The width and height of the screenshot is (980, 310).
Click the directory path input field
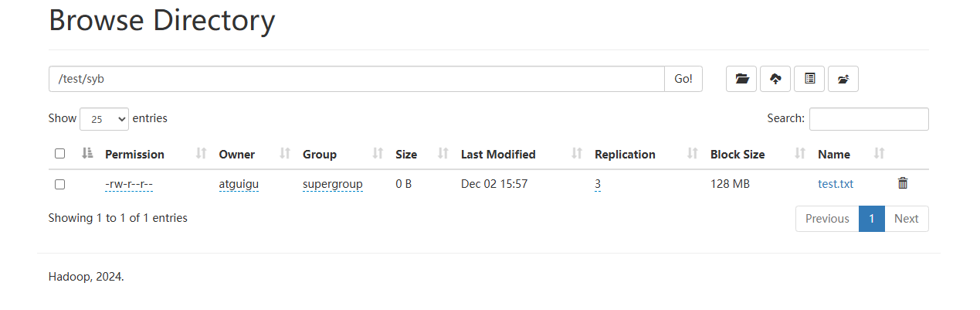[x=356, y=79]
